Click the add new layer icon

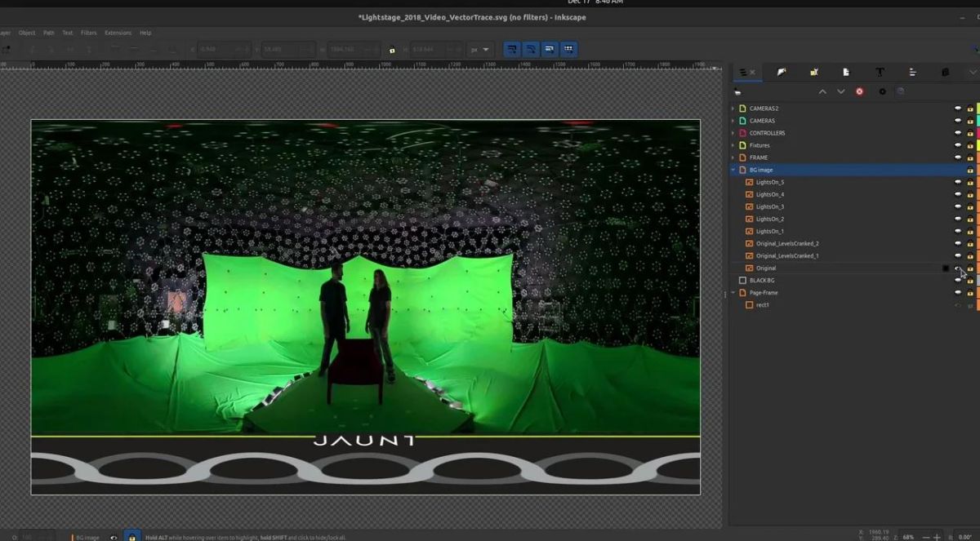tap(738, 91)
